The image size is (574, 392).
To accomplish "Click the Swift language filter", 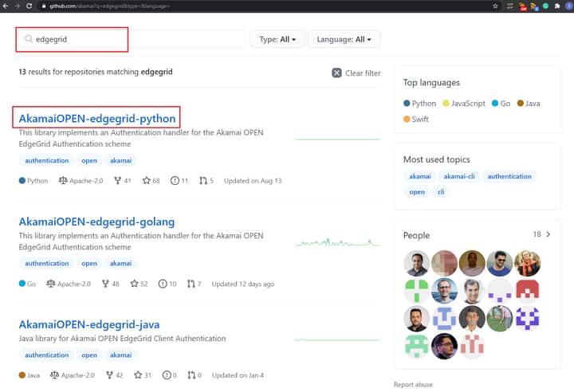I will point(419,119).
